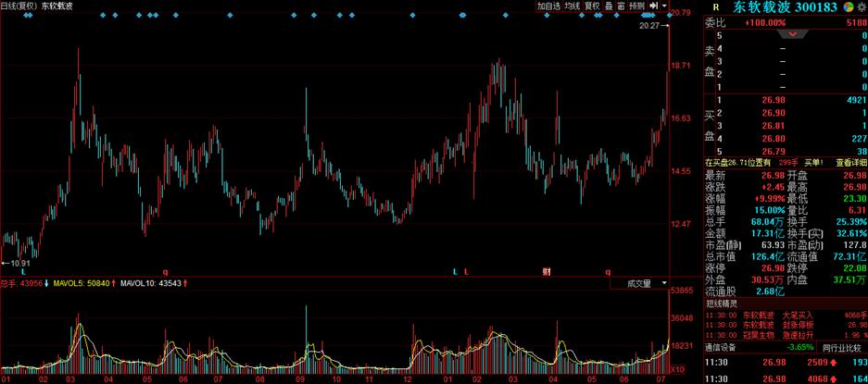Toggle 复权 price adjustment mode

click(x=592, y=6)
